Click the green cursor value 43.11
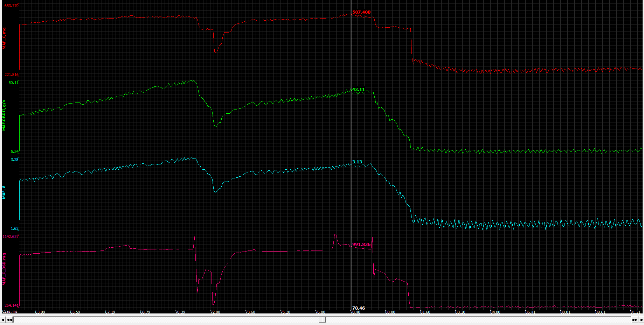The height and width of the screenshot is (325, 644). click(x=359, y=90)
